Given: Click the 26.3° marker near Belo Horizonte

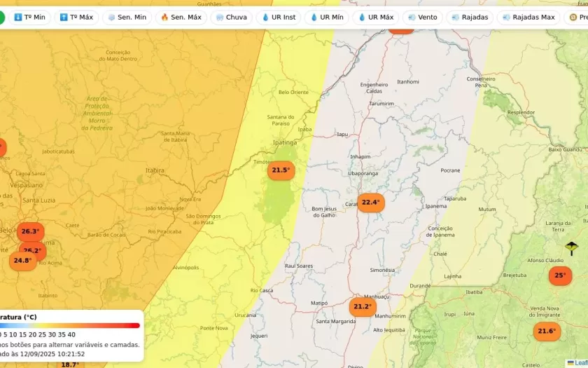Looking at the screenshot, I should click(30, 231).
